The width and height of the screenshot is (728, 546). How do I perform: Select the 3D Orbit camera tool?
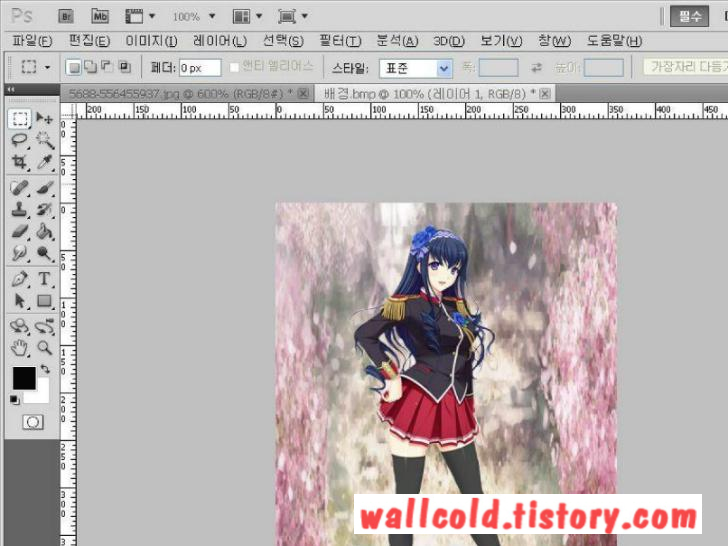[45, 326]
